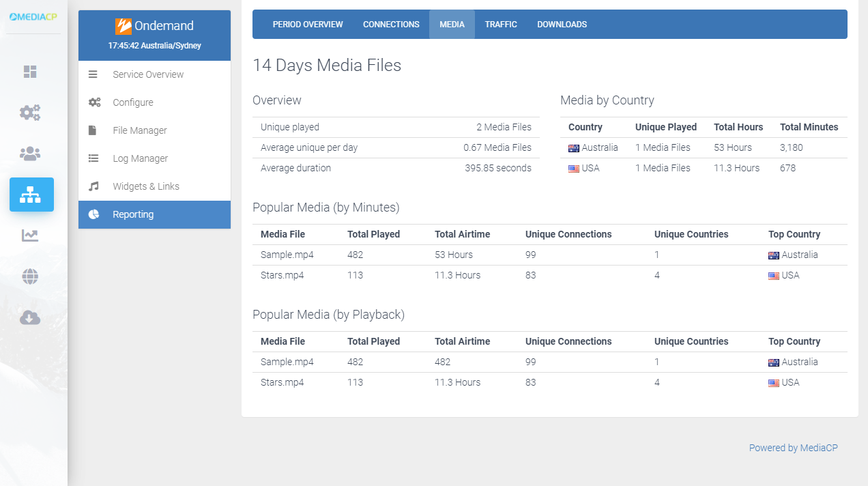This screenshot has height=486, width=868.
Task: Click Unique Countries header in Playback table
Action: (x=691, y=341)
